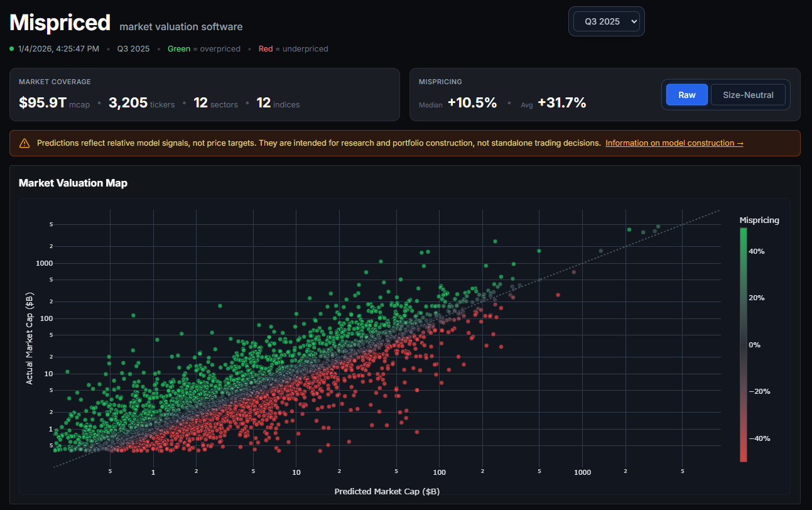Click the Median +10.5% mispricing value

tap(472, 103)
